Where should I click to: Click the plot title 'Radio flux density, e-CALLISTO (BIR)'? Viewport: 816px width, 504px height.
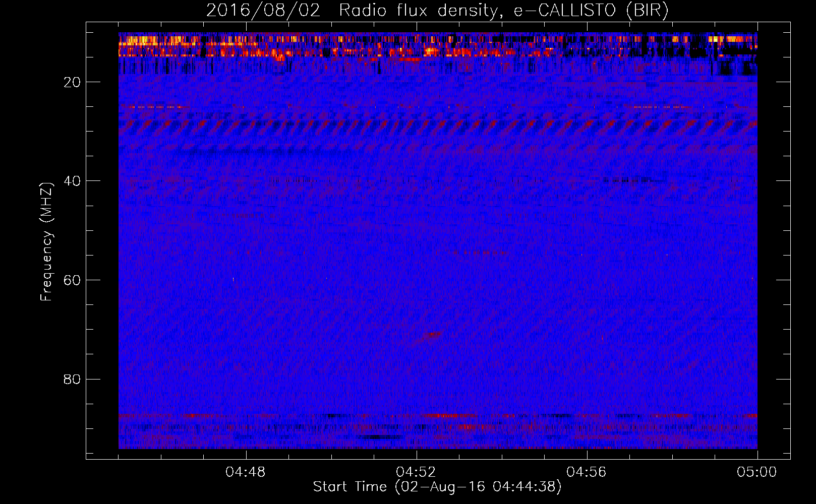point(503,11)
